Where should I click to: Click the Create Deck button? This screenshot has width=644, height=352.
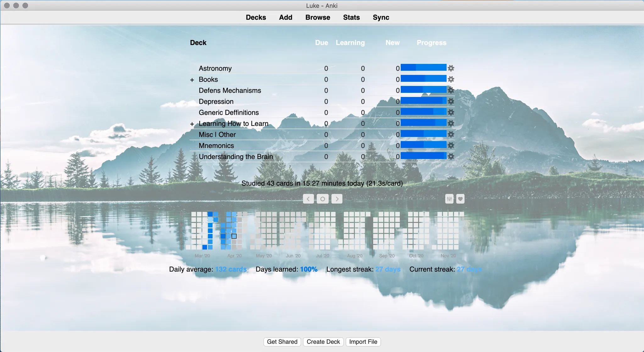point(323,342)
